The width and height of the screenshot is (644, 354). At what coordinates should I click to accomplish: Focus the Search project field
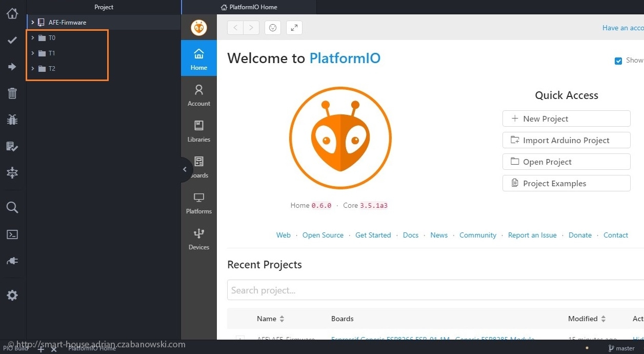[x=435, y=290]
